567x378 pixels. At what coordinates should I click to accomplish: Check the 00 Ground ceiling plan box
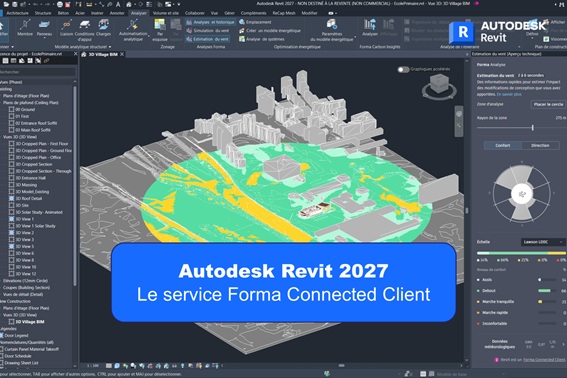(x=12, y=109)
